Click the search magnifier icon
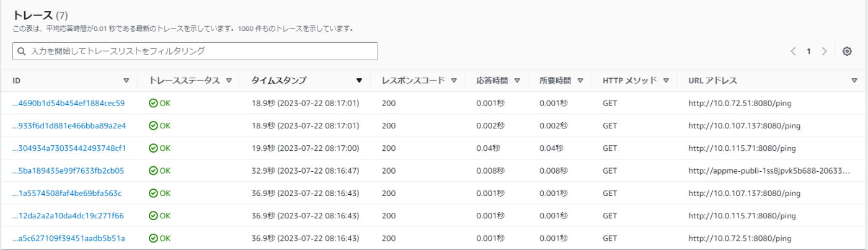868x250 pixels. [22, 51]
